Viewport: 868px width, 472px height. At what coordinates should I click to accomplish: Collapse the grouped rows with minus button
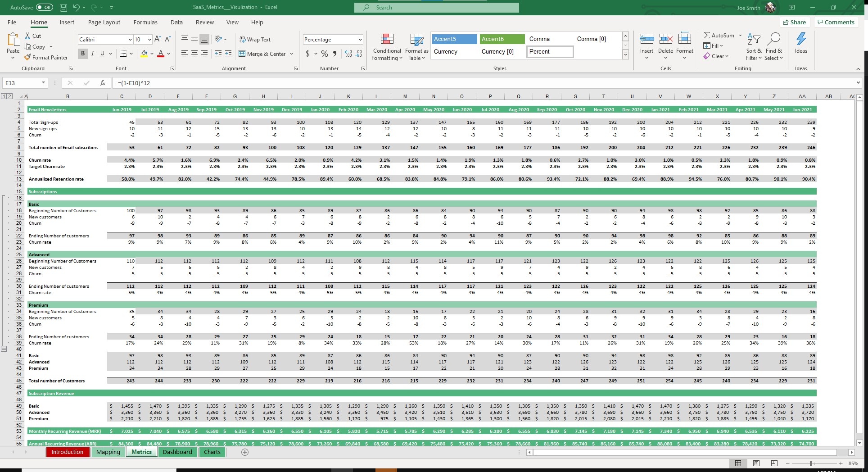point(4,349)
